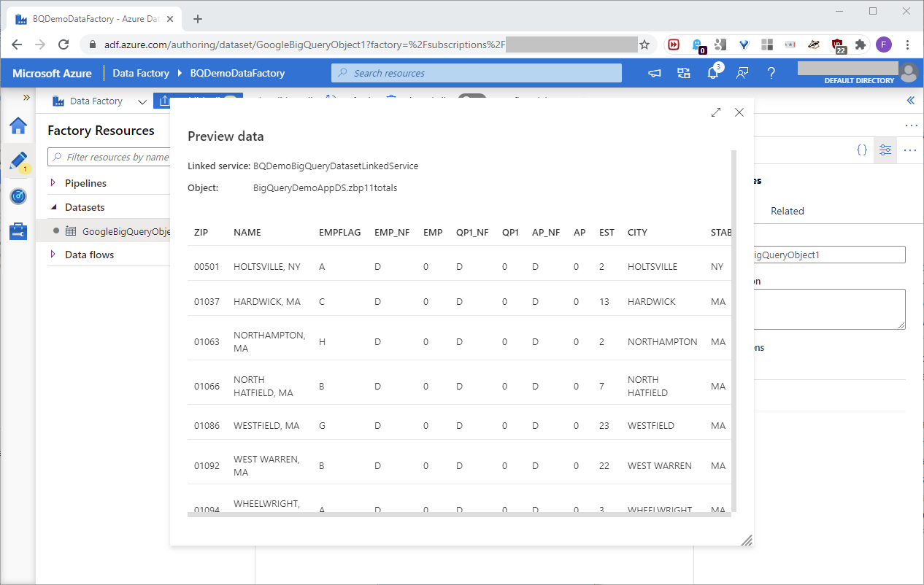Image resolution: width=924 pixels, height=585 pixels.
Task: Open the Home hub icon in left sidebar
Action: tap(18, 126)
